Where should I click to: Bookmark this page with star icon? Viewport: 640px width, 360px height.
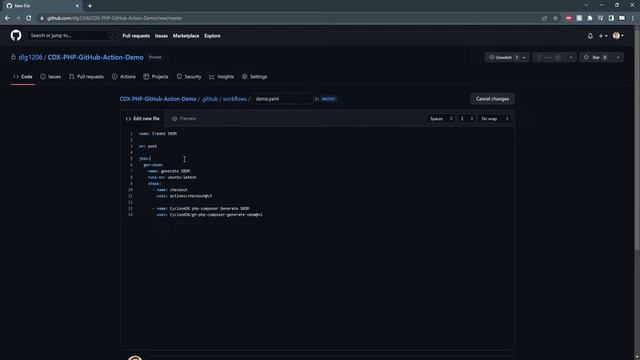tap(555, 18)
